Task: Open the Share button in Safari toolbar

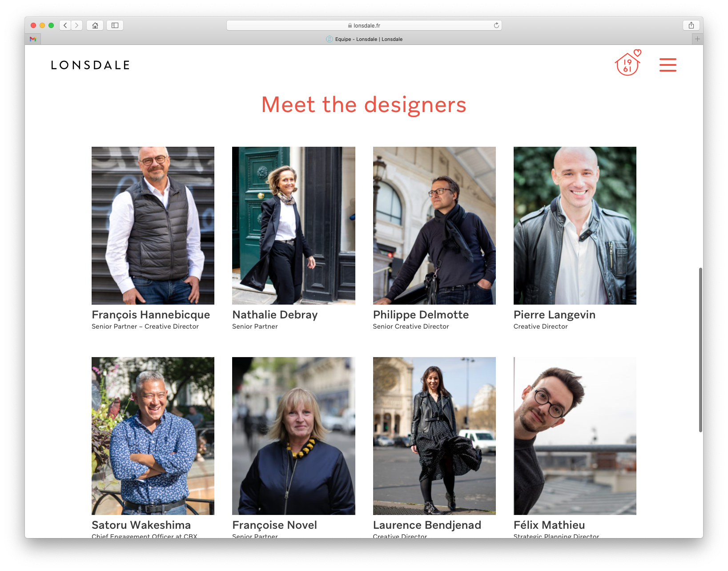Action: coord(691,25)
